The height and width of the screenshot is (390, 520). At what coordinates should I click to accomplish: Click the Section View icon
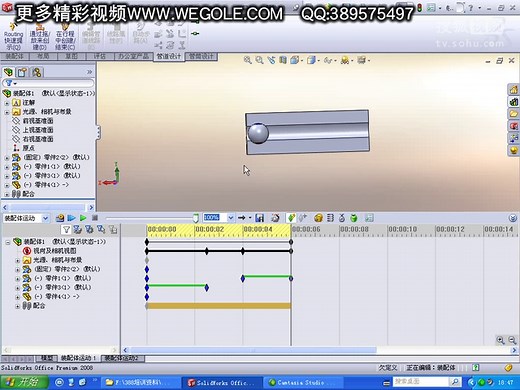pyautogui.click(x=283, y=60)
